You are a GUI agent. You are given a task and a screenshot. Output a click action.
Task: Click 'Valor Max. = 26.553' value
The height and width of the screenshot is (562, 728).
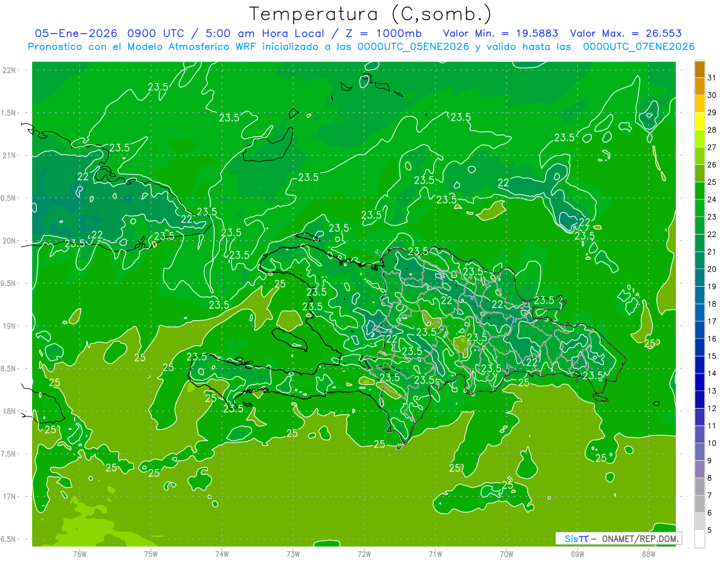tap(626, 33)
